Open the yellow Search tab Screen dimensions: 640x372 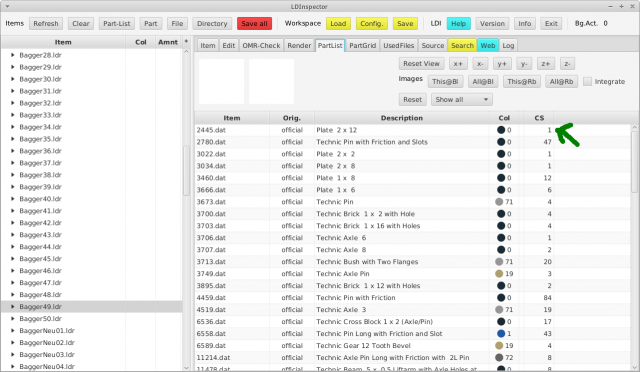click(462, 45)
